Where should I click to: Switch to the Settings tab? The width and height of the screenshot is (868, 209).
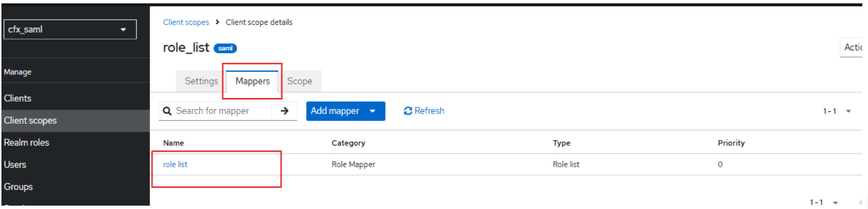201,81
